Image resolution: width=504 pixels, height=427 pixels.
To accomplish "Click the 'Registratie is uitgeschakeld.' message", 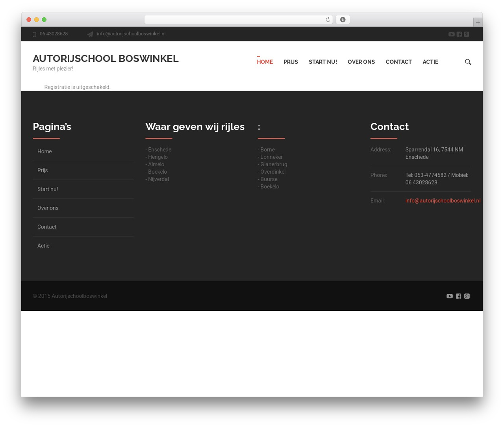I will (77, 87).
